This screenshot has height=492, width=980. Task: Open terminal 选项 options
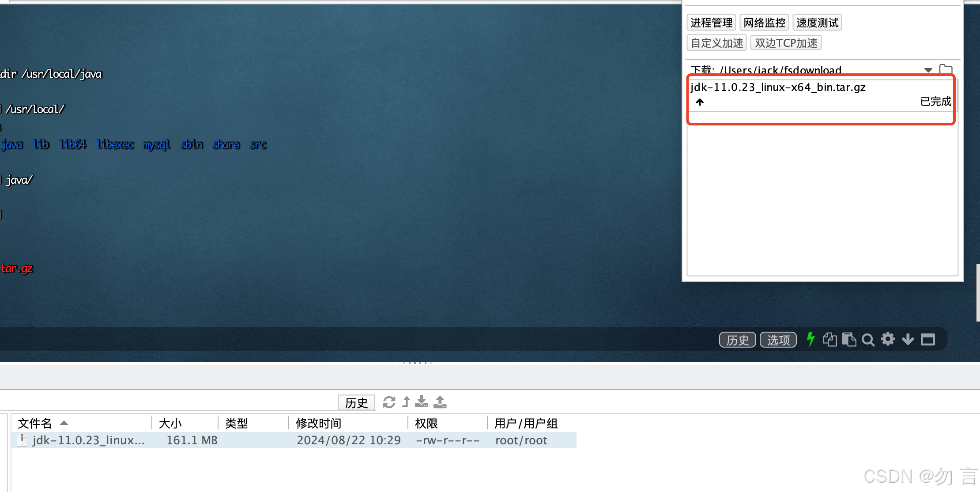click(x=778, y=340)
